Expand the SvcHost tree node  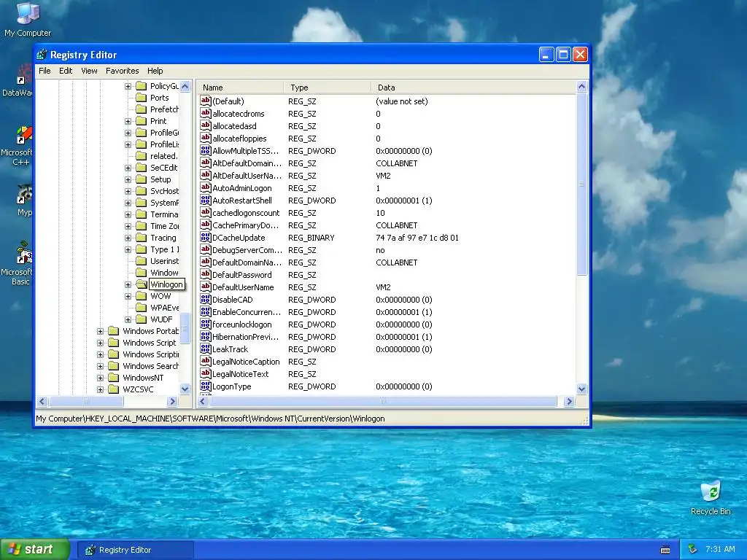click(128, 191)
